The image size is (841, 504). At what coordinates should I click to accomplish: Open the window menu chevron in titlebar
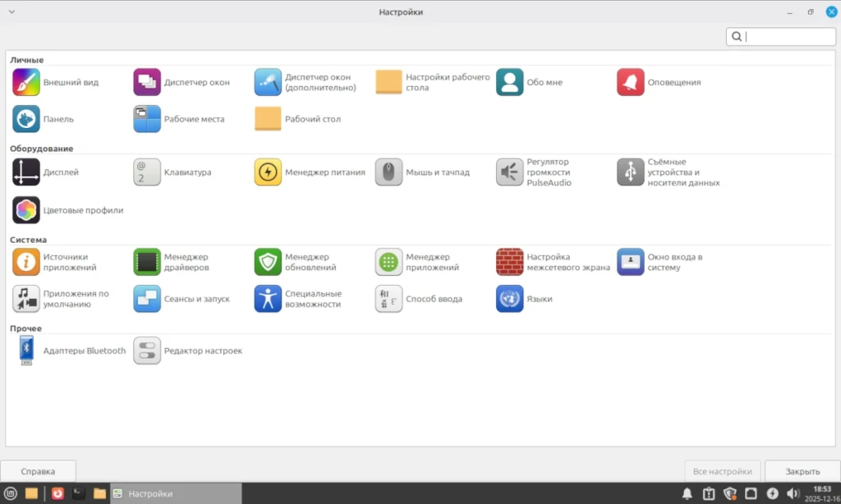click(11, 11)
